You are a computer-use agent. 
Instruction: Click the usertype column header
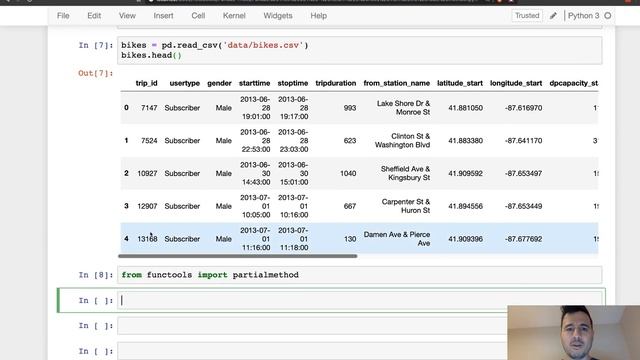pyautogui.click(x=184, y=83)
